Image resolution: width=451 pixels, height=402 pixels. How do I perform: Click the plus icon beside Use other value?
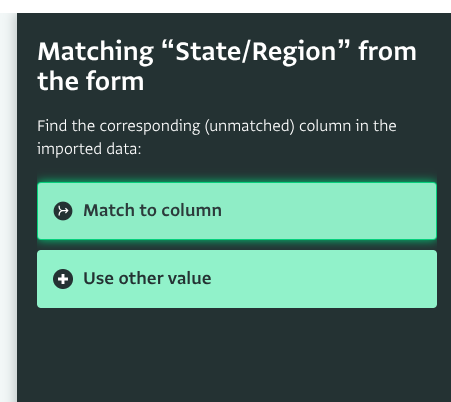coord(63,279)
